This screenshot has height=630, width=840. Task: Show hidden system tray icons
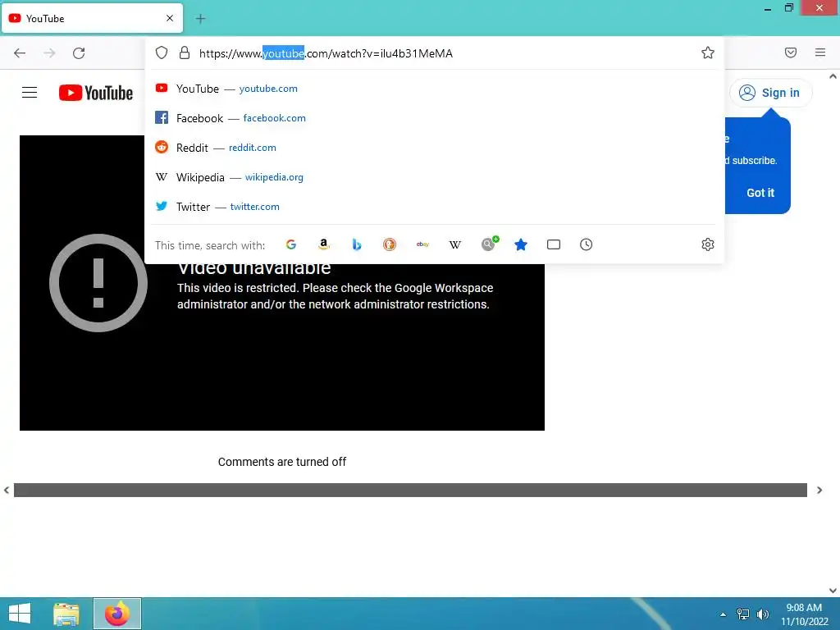coord(724,614)
